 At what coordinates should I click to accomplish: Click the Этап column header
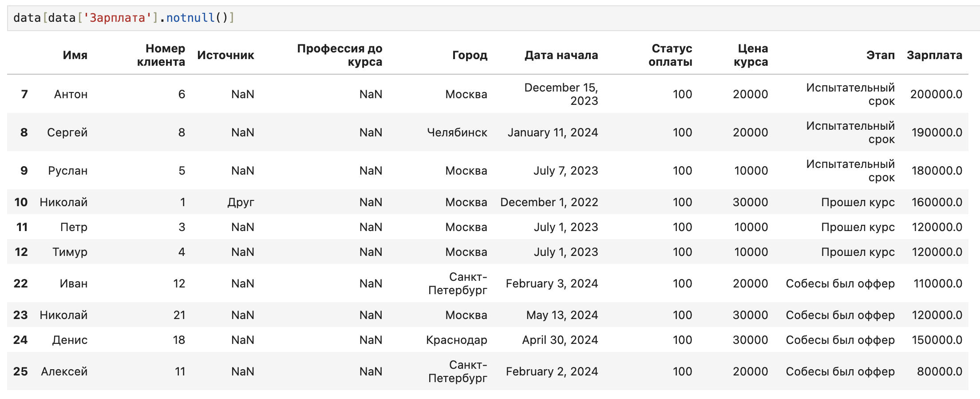pyautogui.click(x=880, y=55)
